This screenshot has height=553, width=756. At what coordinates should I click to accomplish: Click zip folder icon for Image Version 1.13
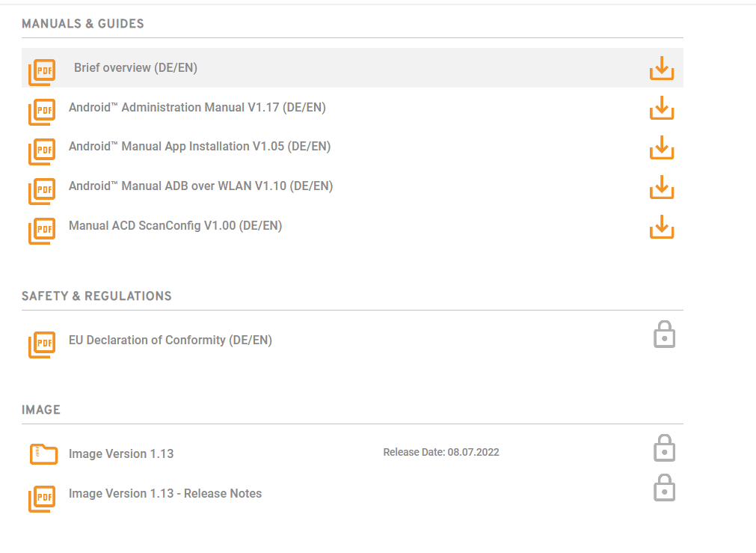pyautogui.click(x=43, y=454)
